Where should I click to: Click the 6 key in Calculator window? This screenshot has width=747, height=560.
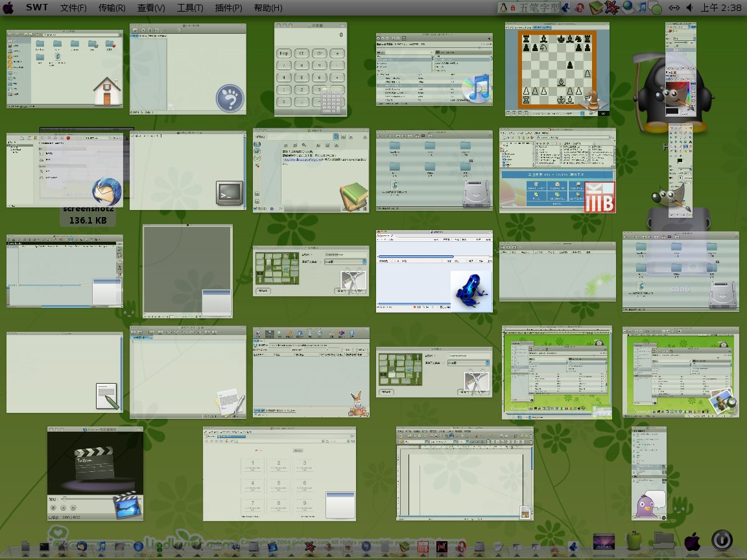pyautogui.click(x=320, y=77)
